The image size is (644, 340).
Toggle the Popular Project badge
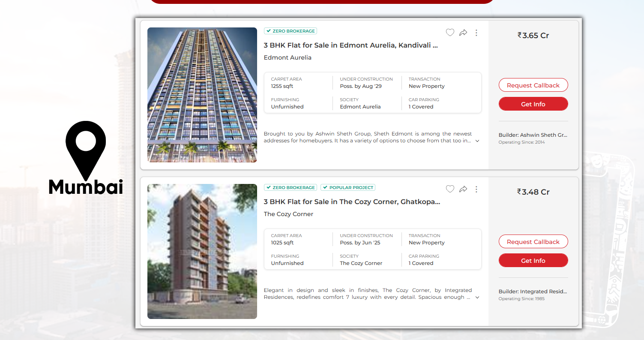pyautogui.click(x=347, y=187)
